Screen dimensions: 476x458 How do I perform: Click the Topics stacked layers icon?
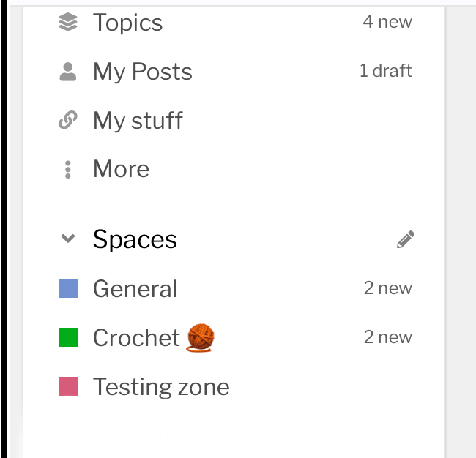pos(68,22)
